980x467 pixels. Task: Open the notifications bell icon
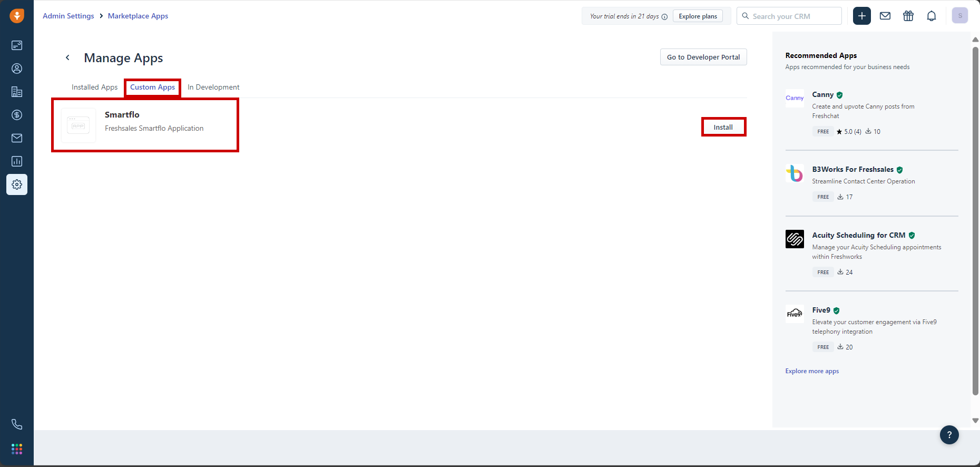click(x=932, y=16)
